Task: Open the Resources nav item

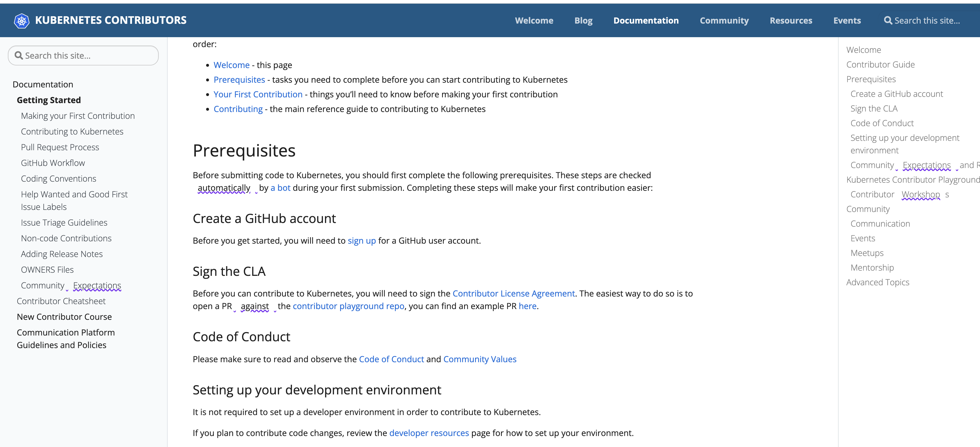Action: pyautogui.click(x=791, y=20)
